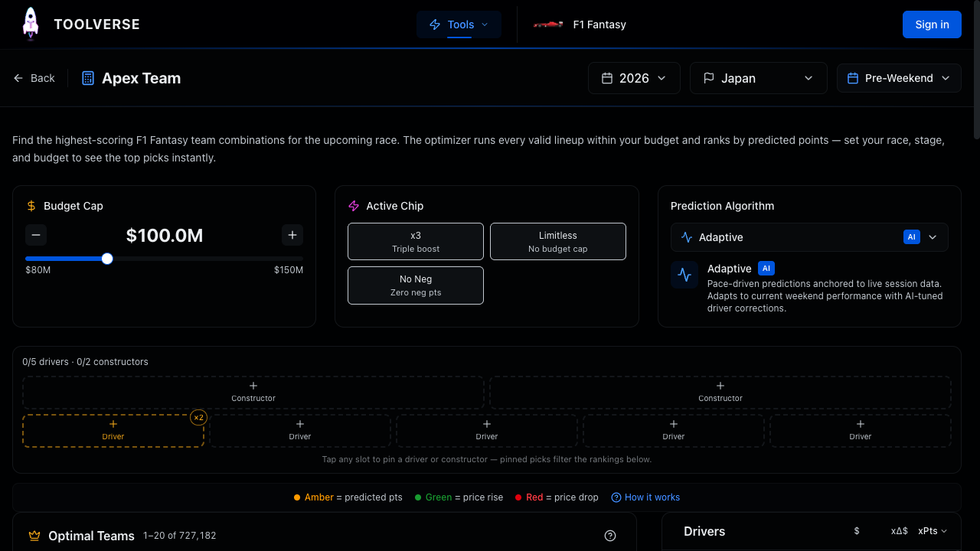Open the Tools menu

[459, 24]
